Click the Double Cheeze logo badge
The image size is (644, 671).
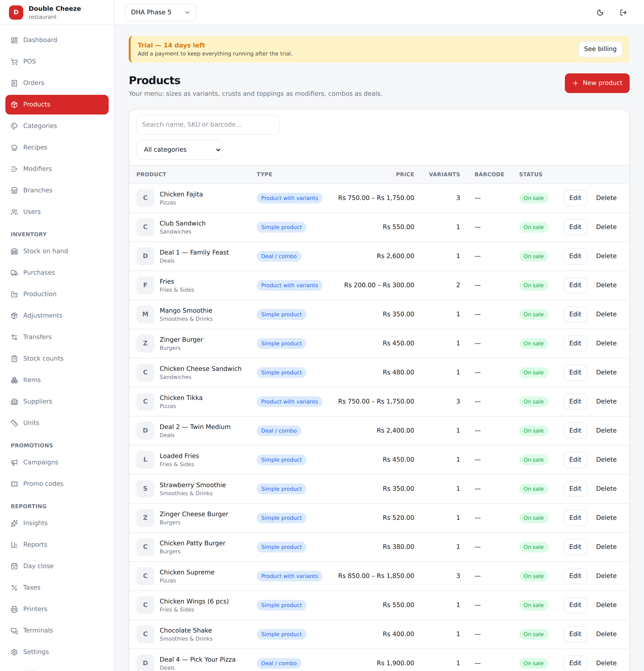coord(16,12)
